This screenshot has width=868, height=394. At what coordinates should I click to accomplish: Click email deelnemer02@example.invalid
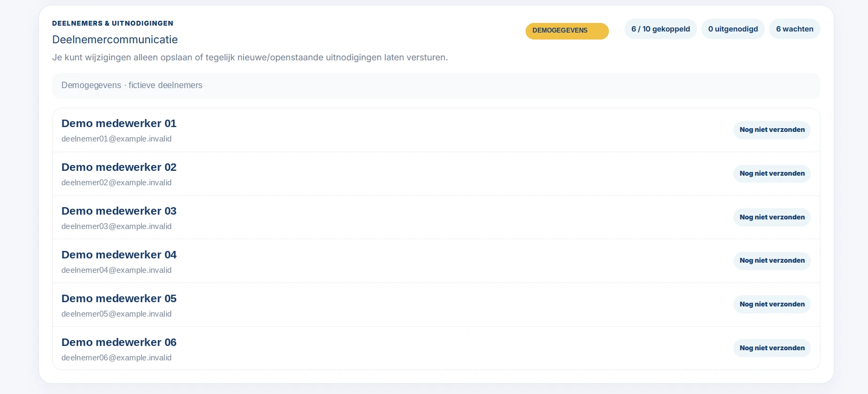(x=116, y=183)
